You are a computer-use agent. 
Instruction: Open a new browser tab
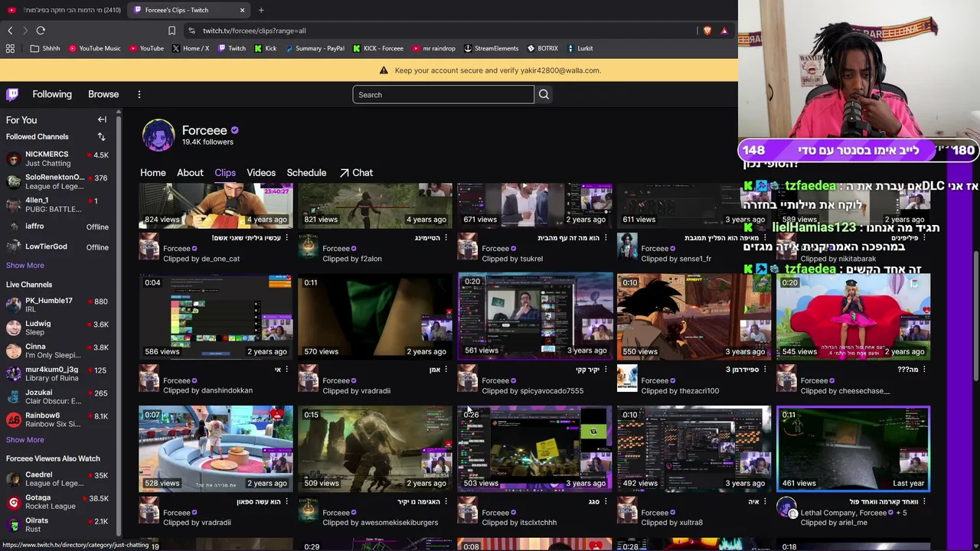(261, 10)
